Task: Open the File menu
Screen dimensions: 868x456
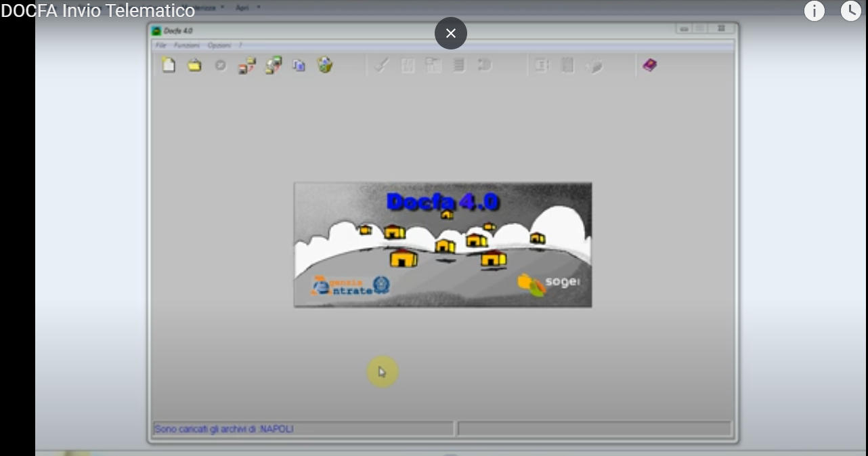Action: point(160,45)
